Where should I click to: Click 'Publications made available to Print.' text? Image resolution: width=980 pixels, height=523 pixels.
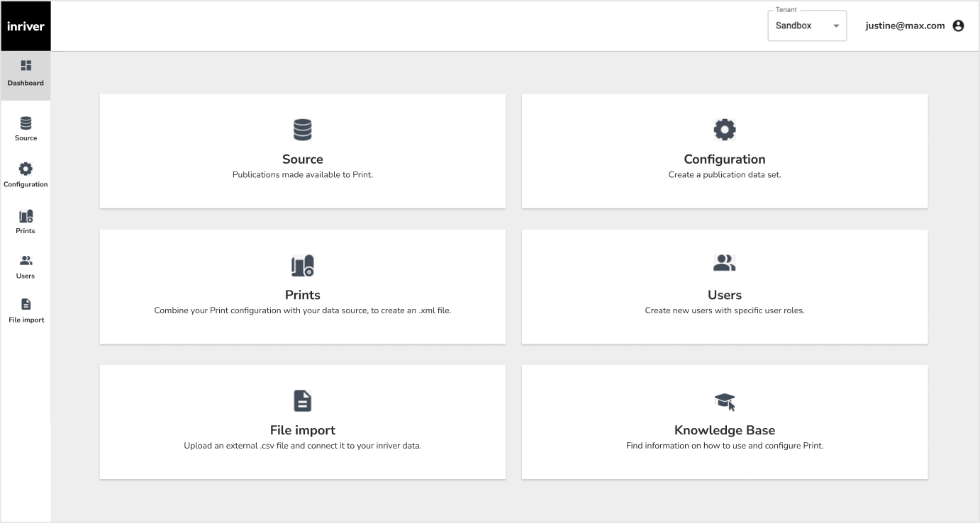pyautogui.click(x=303, y=174)
